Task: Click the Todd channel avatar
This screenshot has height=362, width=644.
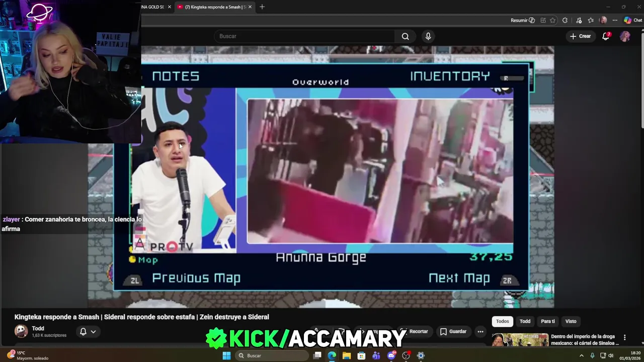Action: [x=21, y=331]
